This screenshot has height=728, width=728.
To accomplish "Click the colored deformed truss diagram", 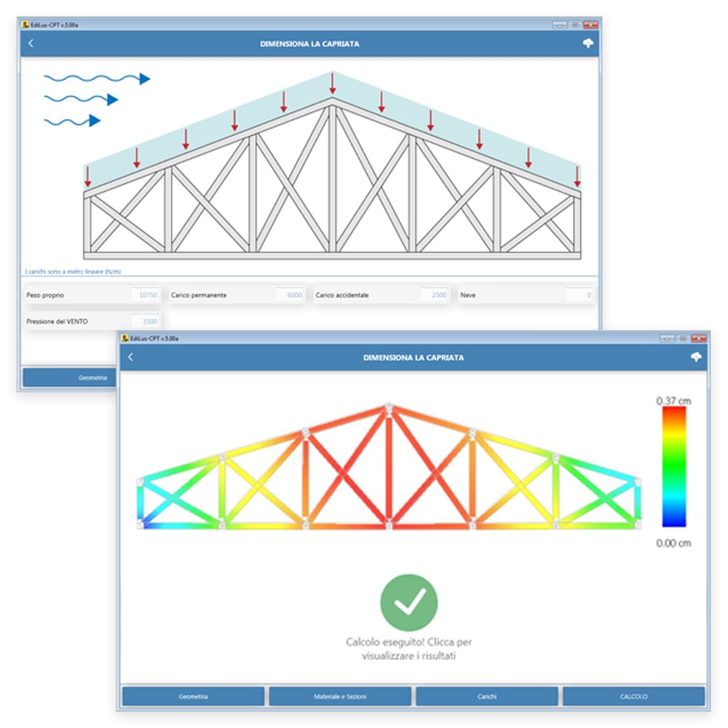I will click(x=388, y=469).
